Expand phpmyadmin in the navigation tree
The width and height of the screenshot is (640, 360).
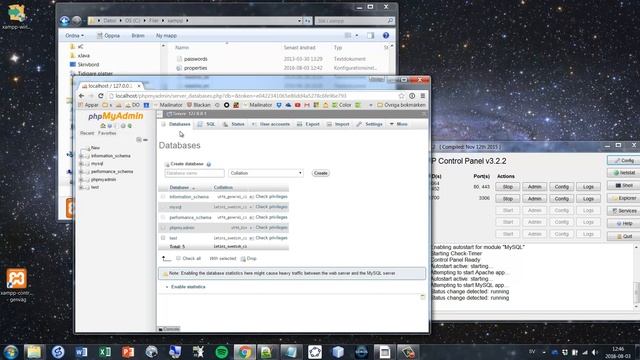point(81,180)
